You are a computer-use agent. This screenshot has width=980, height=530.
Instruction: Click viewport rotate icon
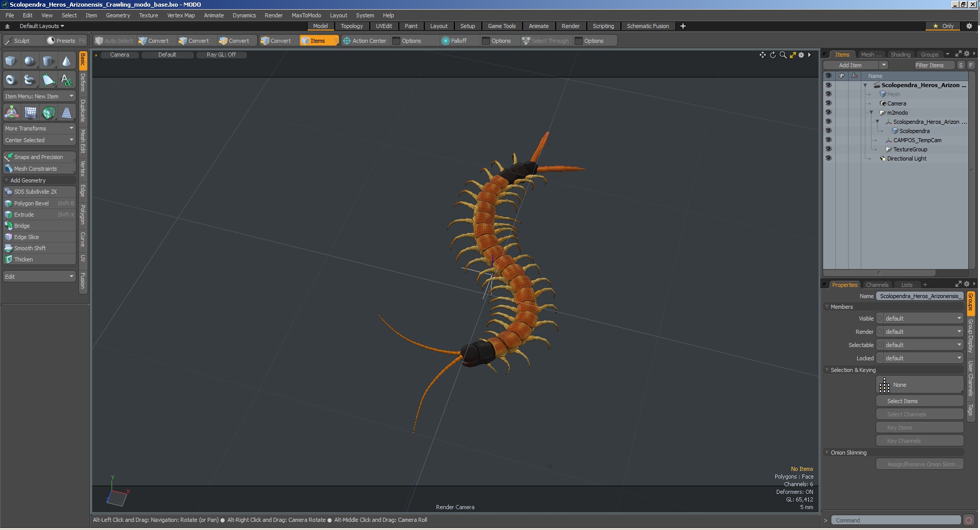point(773,55)
